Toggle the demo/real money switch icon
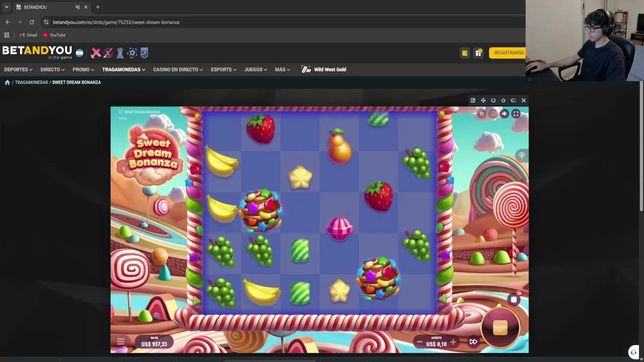Viewport: 644px width, 362px height. pyautogui.click(x=513, y=101)
